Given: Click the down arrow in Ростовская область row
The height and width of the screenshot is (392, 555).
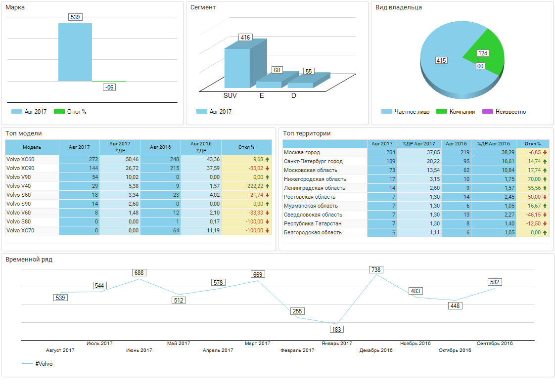Looking at the screenshot, I should (x=545, y=197).
